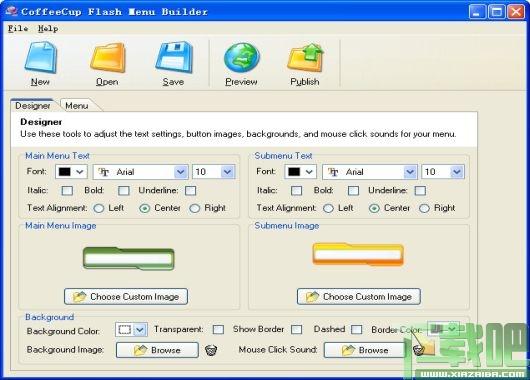Screen dimensions: 530x380
Task: Select Center alignment for Main Menu Text
Action: pos(145,208)
